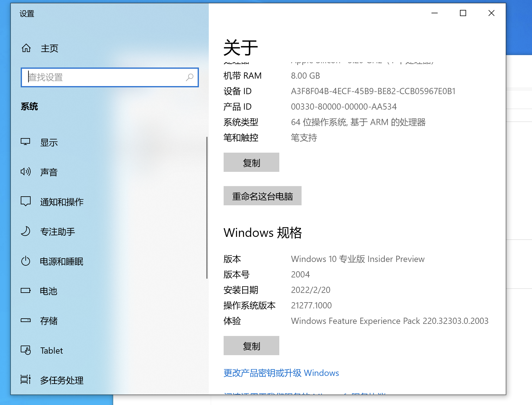Click the 操作系统版本 label

(250, 305)
